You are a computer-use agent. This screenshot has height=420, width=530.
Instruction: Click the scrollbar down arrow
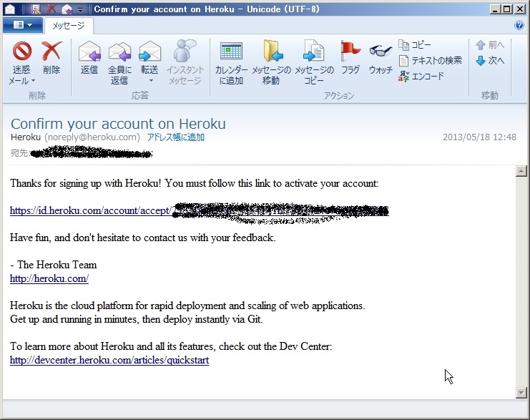click(x=521, y=393)
